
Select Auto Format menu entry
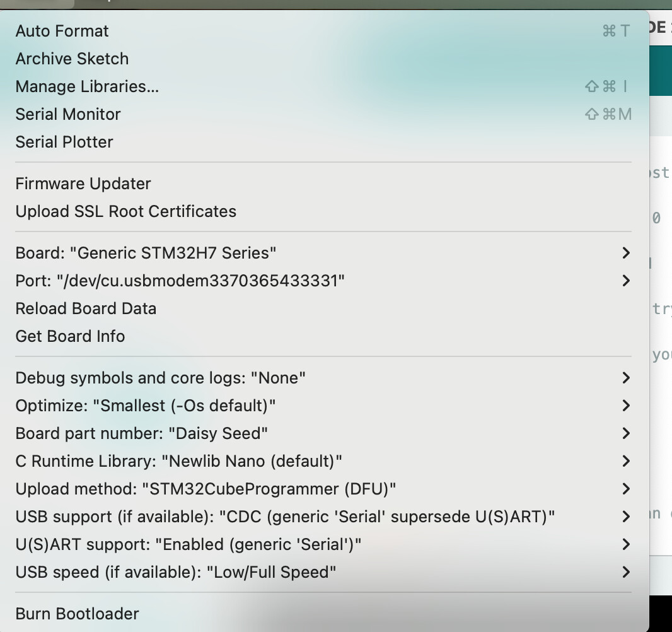tap(62, 31)
